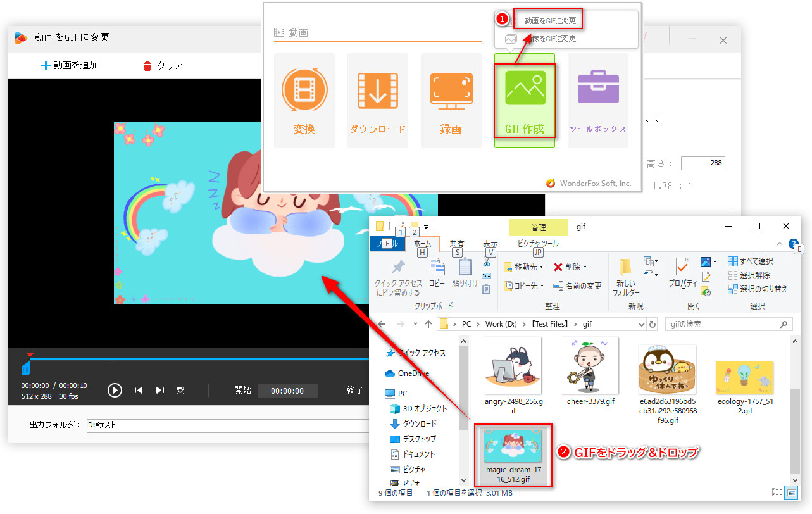
Task: Switch to the 表示 ribbon tab
Action: (490, 244)
